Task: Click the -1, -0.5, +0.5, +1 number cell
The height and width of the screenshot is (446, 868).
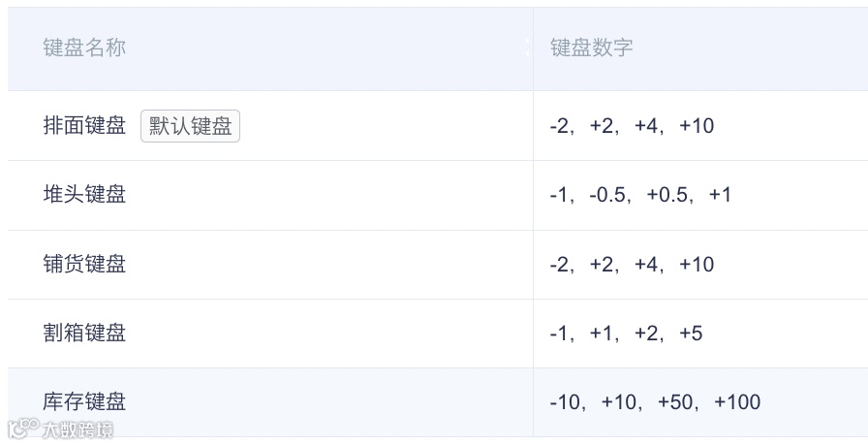Action: [x=640, y=195]
